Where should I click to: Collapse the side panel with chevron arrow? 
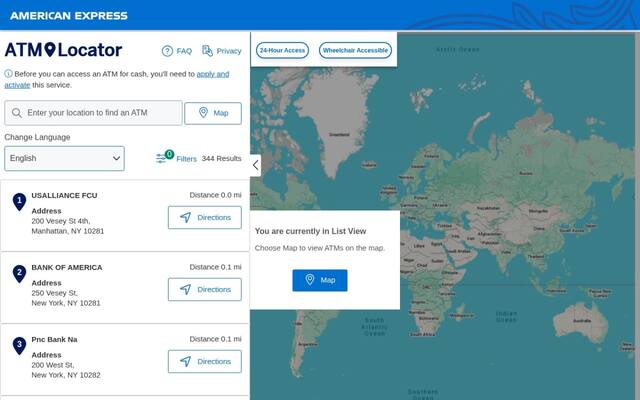(x=256, y=165)
